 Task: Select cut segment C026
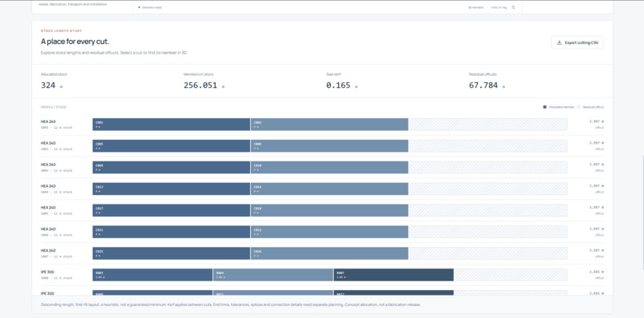click(x=329, y=253)
